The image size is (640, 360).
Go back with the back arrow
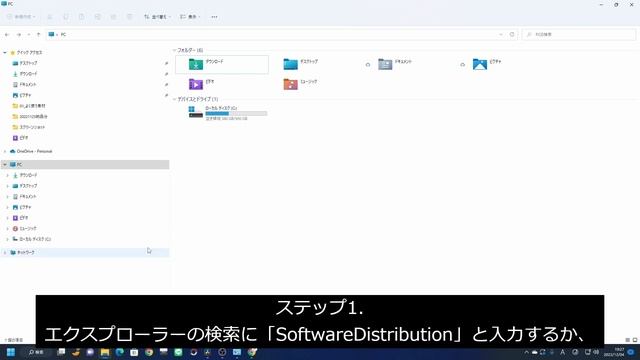[7, 35]
